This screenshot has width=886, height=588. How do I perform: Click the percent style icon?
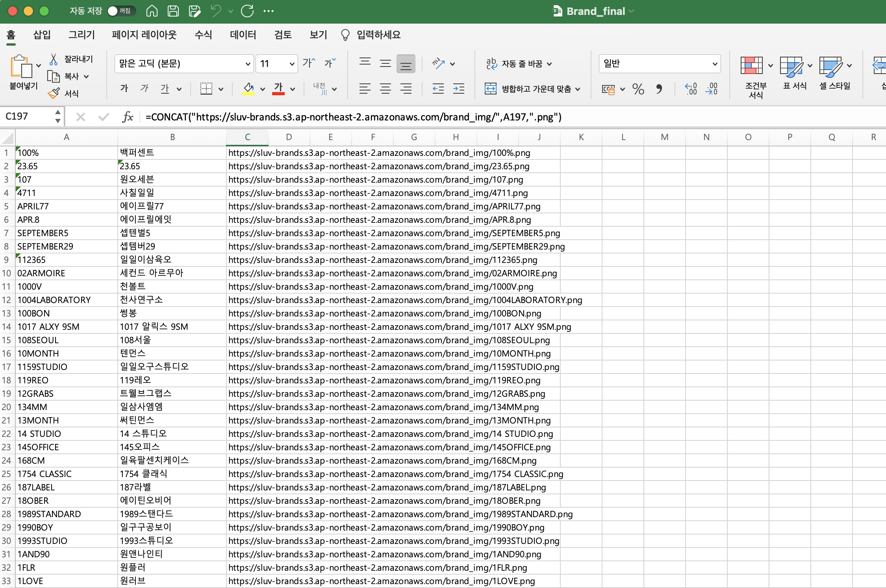(x=638, y=89)
